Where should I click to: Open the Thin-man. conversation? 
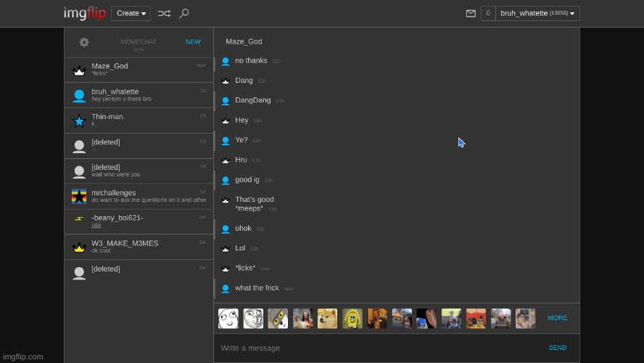[139, 121]
